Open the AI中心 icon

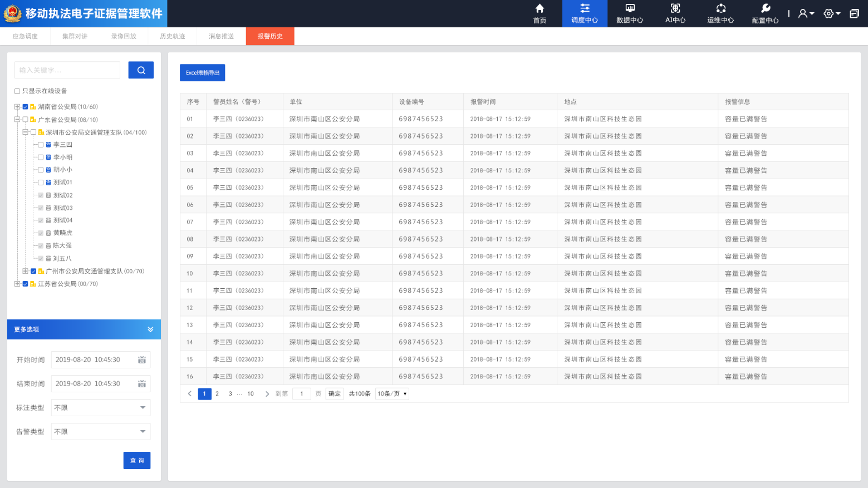coord(675,8)
